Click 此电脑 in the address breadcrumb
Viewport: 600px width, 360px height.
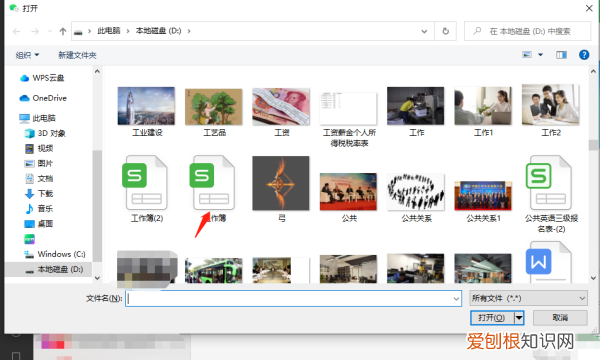pyautogui.click(x=109, y=31)
